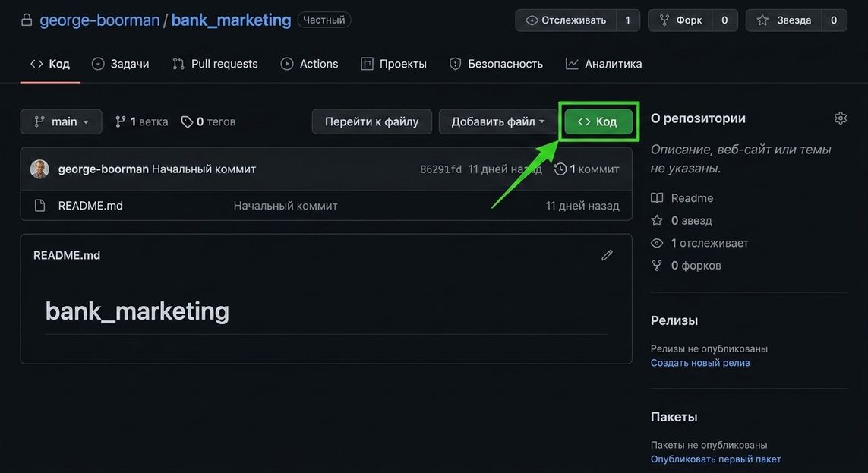Expand the Добавить файл dropdown
Image resolution: width=868 pixels, height=473 pixels.
point(497,121)
